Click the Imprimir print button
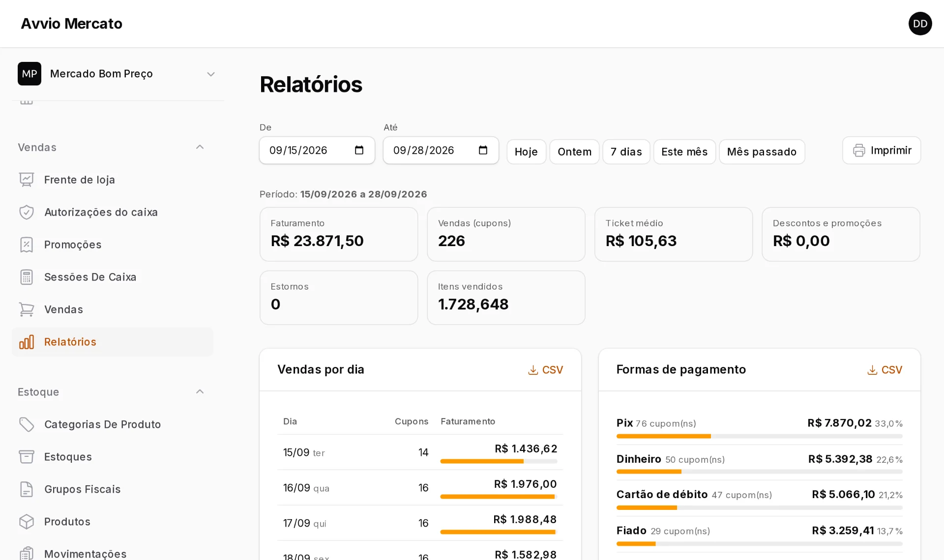 coord(882,150)
